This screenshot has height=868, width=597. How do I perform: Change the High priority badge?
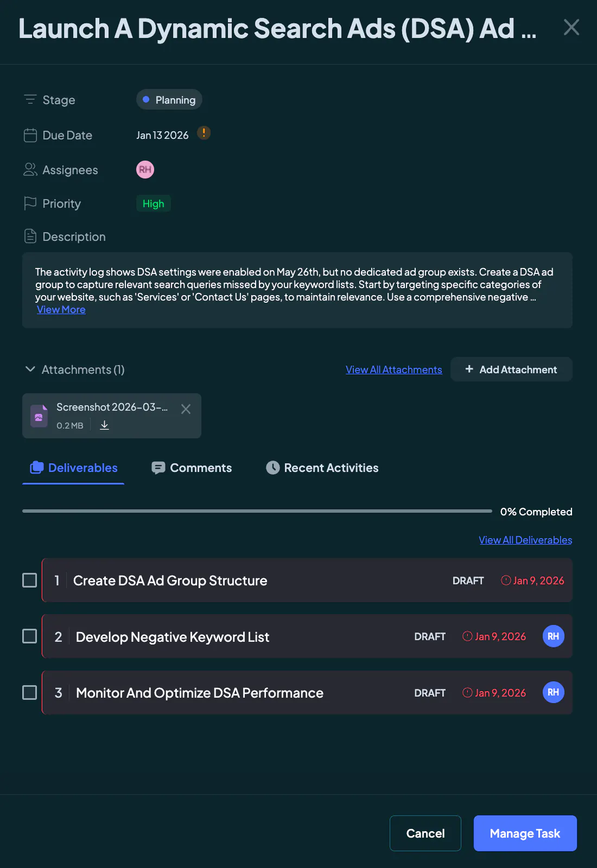click(x=154, y=203)
